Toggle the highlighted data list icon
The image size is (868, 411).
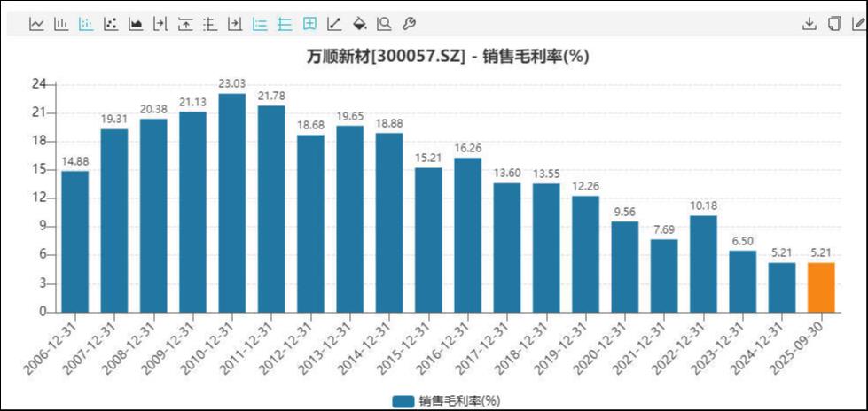coord(260,24)
